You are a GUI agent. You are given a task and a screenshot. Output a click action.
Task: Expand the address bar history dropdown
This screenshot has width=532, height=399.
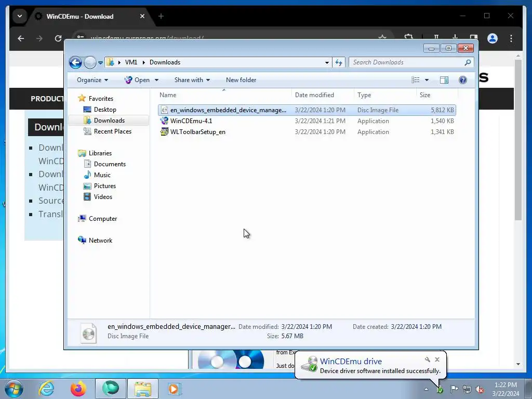pyautogui.click(x=327, y=62)
